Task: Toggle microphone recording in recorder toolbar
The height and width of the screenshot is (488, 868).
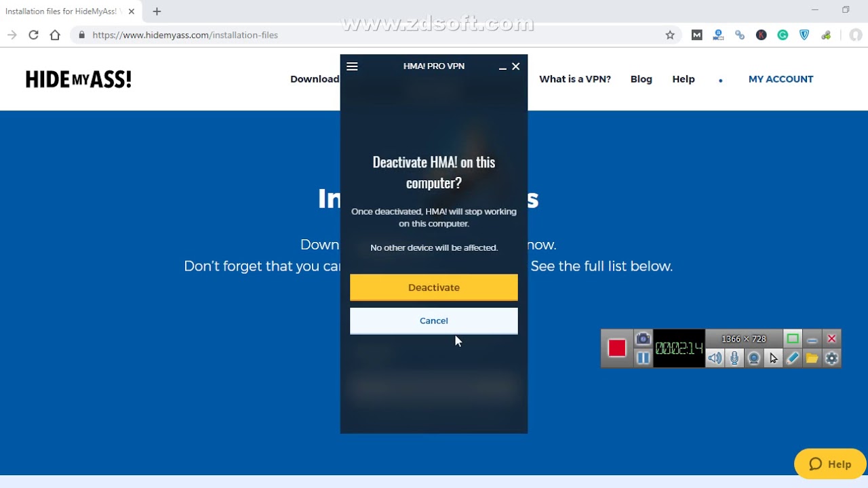Action: tap(734, 358)
